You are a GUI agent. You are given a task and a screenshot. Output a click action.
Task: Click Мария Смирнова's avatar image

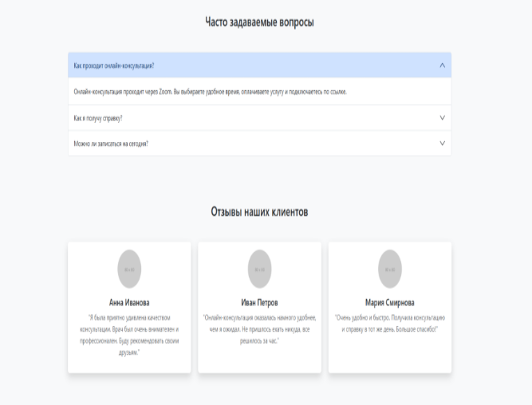point(390,269)
